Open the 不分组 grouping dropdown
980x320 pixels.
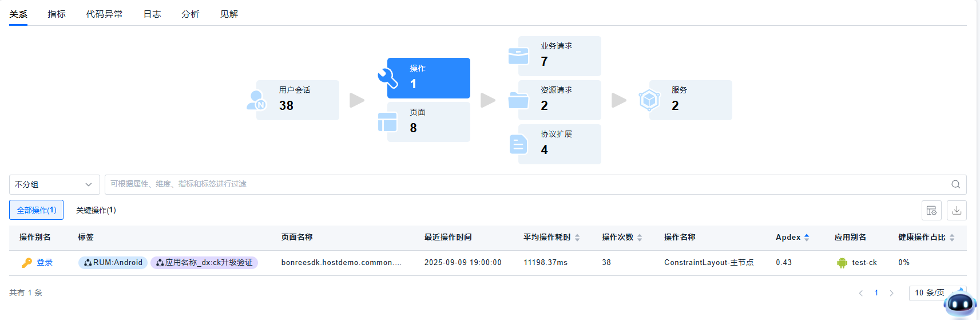(x=54, y=184)
